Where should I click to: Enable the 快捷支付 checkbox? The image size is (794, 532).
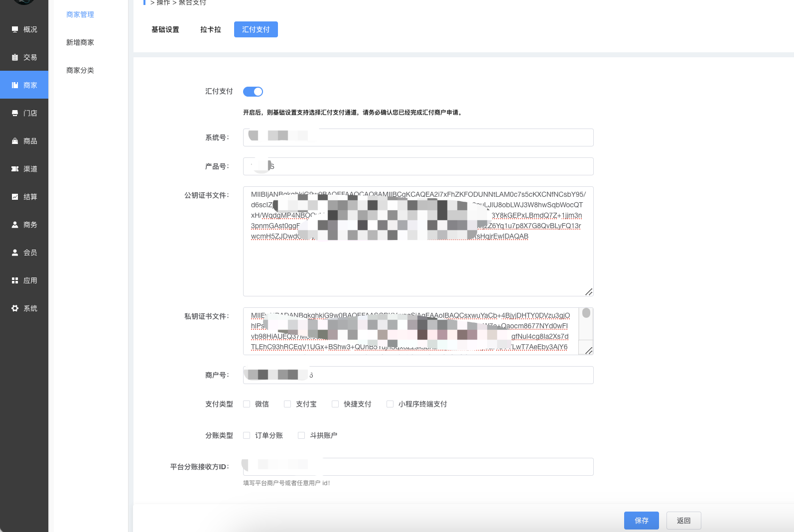coord(335,404)
